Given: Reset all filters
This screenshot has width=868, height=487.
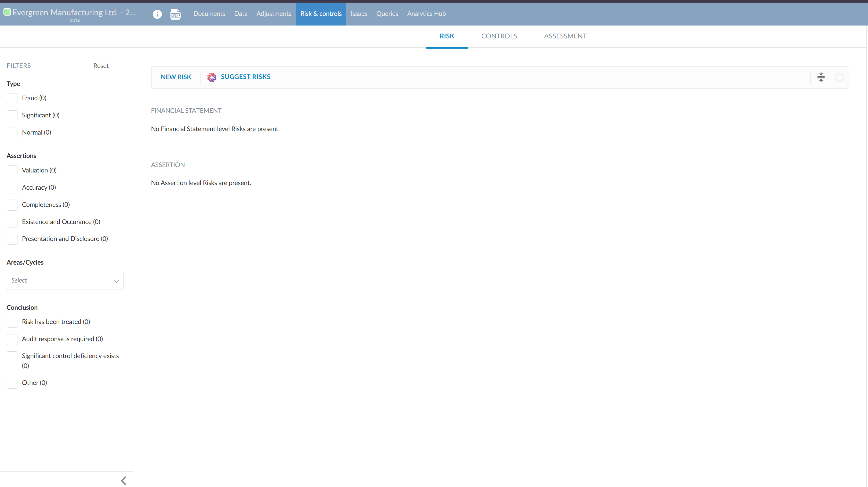Looking at the screenshot, I should coord(101,66).
